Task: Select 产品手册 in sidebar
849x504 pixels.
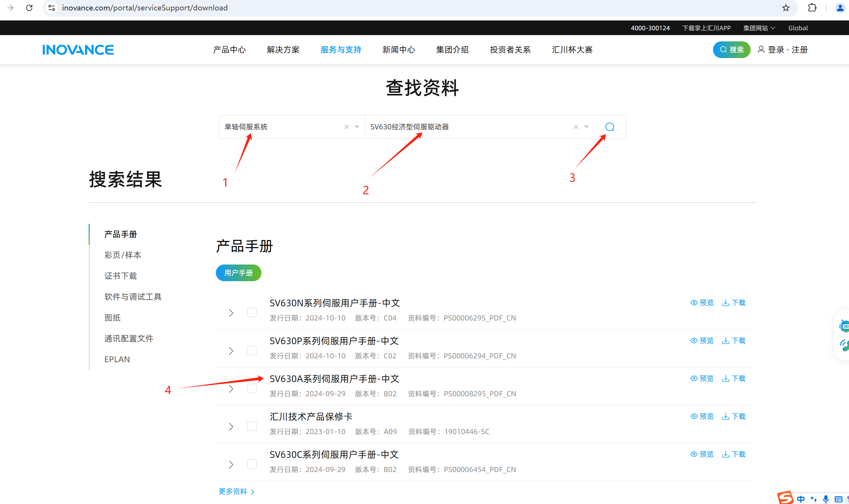Action: pyautogui.click(x=121, y=234)
